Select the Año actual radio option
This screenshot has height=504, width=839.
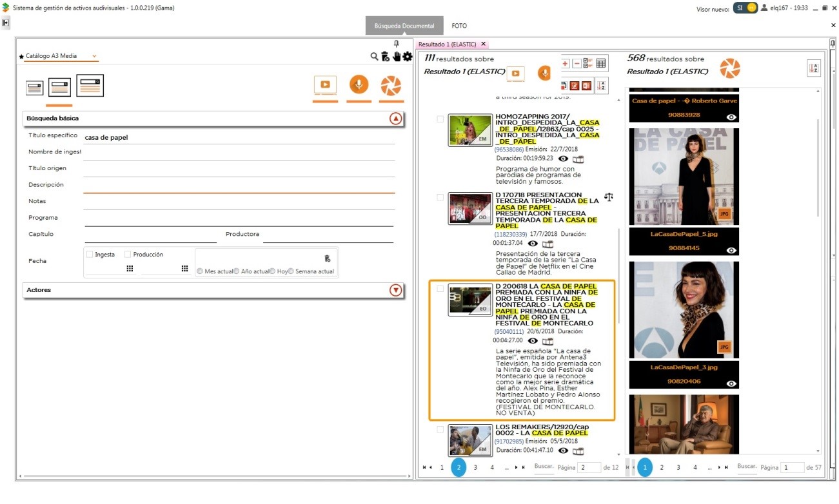[x=237, y=271]
